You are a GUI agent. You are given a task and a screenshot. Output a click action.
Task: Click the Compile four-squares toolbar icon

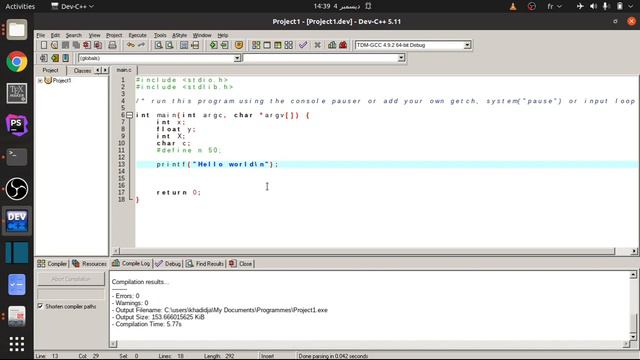256,45
